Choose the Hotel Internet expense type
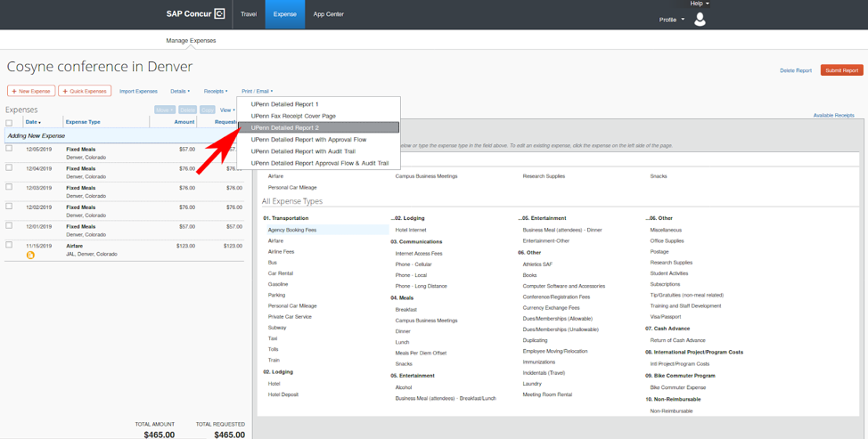The height and width of the screenshot is (439, 868). (x=411, y=230)
